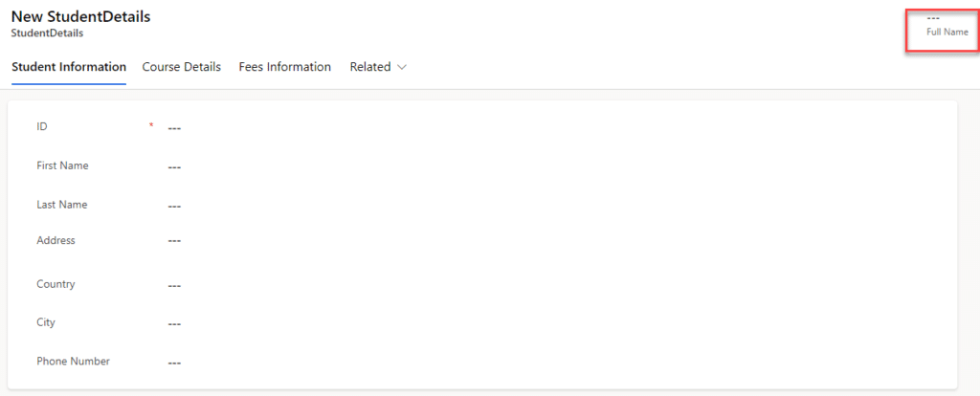Click the First Name field label
Screen dimensions: 980x396
click(x=62, y=165)
